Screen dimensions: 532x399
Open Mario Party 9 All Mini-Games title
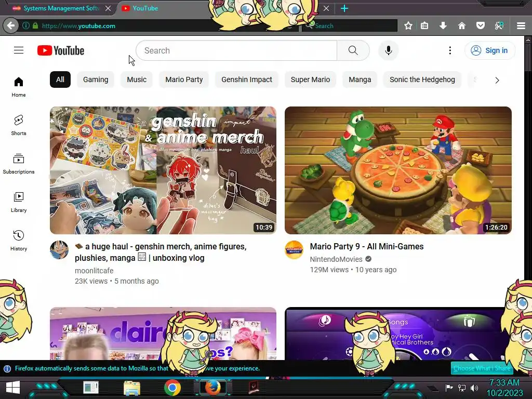(366, 246)
